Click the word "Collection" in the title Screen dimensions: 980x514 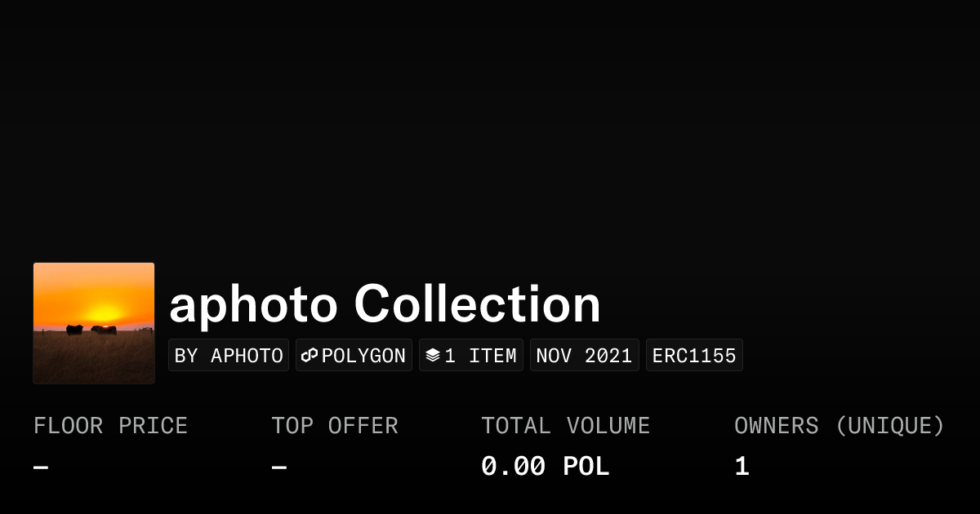[x=478, y=305]
